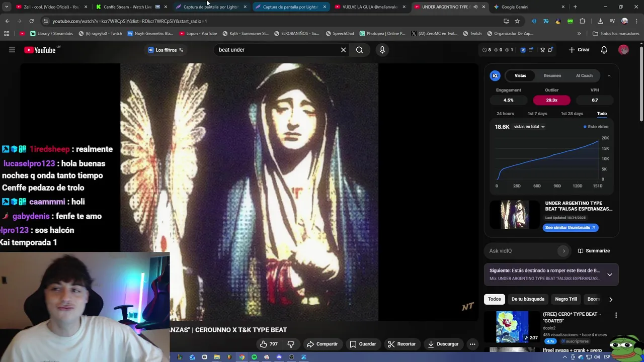This screenshot has height=362, width=644.
Task: Click the Guardar button
Action: coord(363,344)
